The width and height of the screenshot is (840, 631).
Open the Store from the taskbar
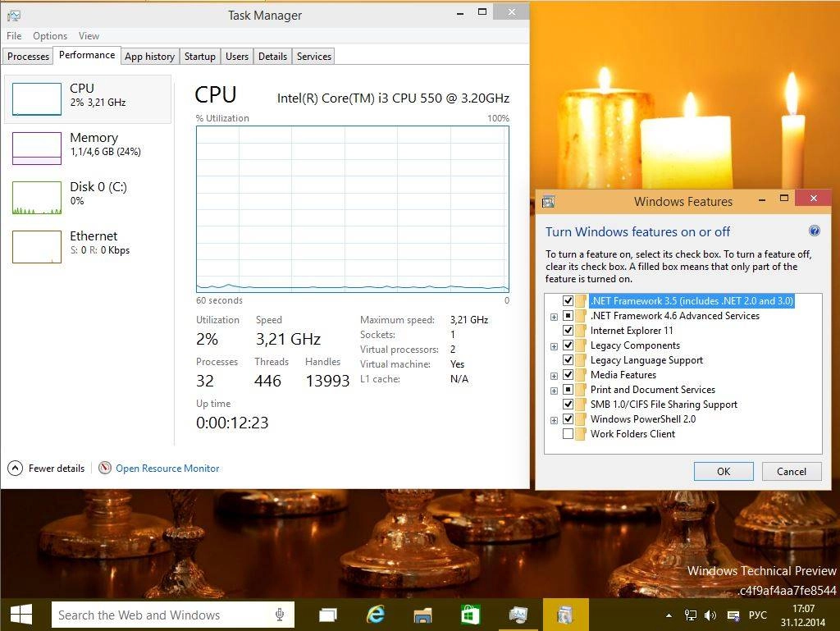pos(470,615)
